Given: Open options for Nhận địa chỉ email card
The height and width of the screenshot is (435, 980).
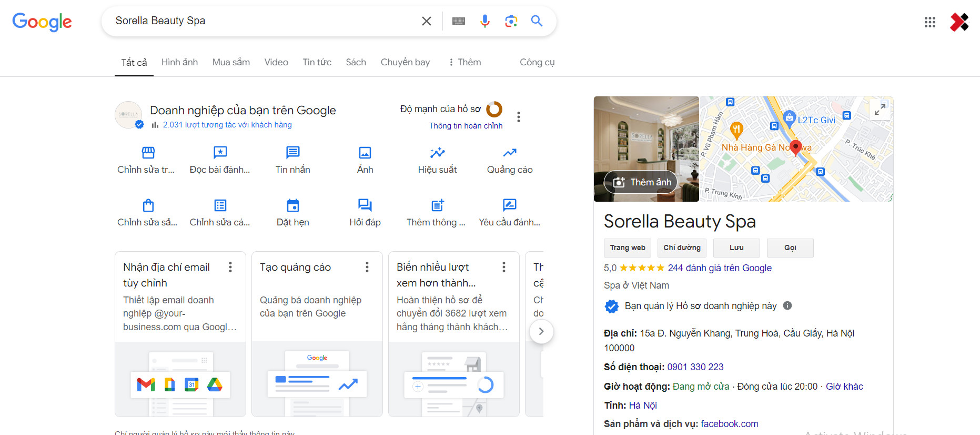Looking at the screenshot, I should [230, 267].
